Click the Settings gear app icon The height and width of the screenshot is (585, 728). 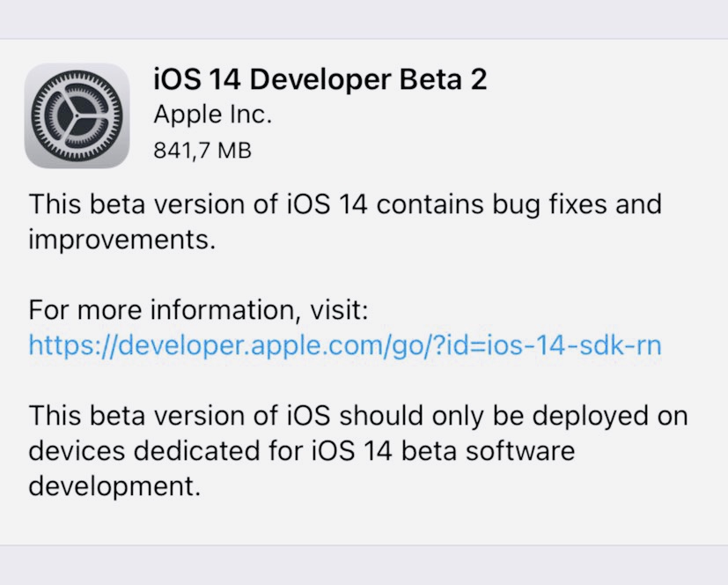point(77,115)
